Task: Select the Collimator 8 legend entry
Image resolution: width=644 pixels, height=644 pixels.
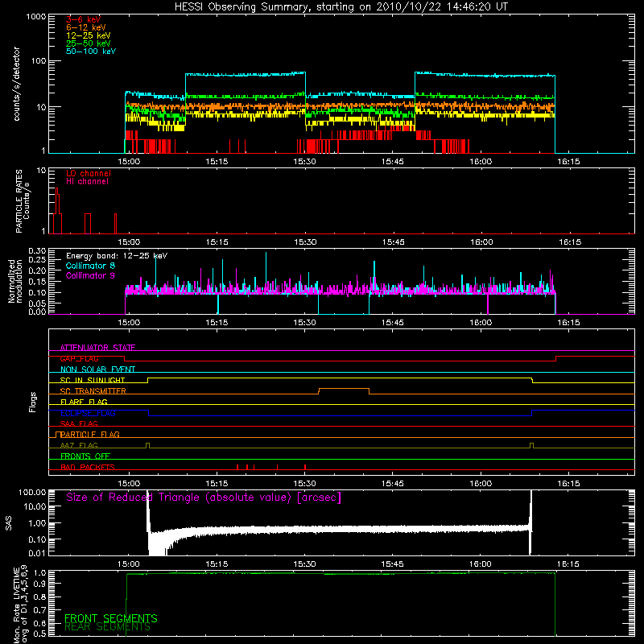Action: 90,266
